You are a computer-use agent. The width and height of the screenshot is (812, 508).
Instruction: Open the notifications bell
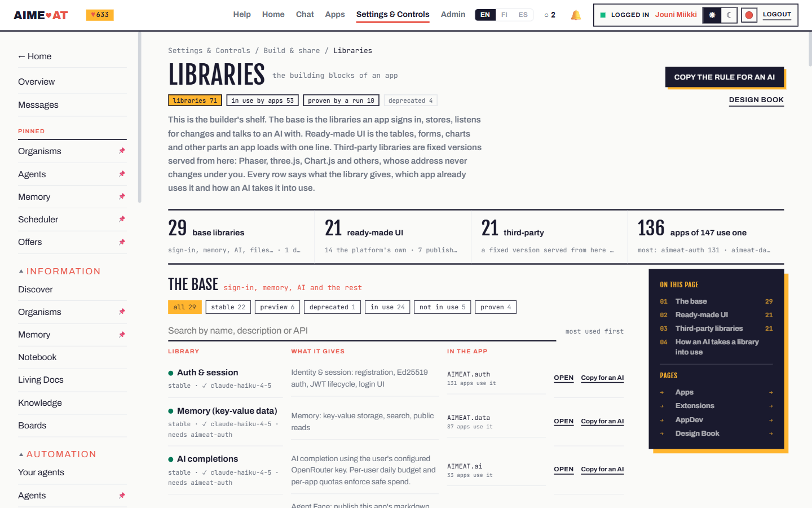pos(576,15)
